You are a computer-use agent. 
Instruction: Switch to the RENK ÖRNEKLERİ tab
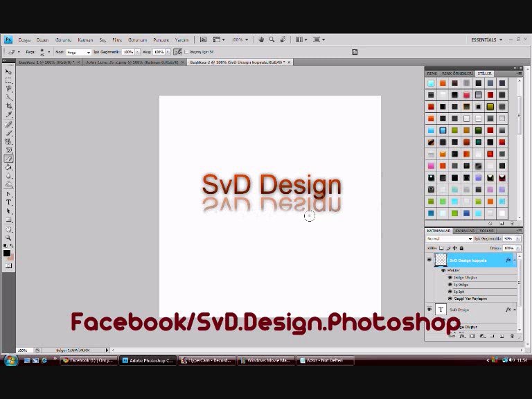coord(457,73)
